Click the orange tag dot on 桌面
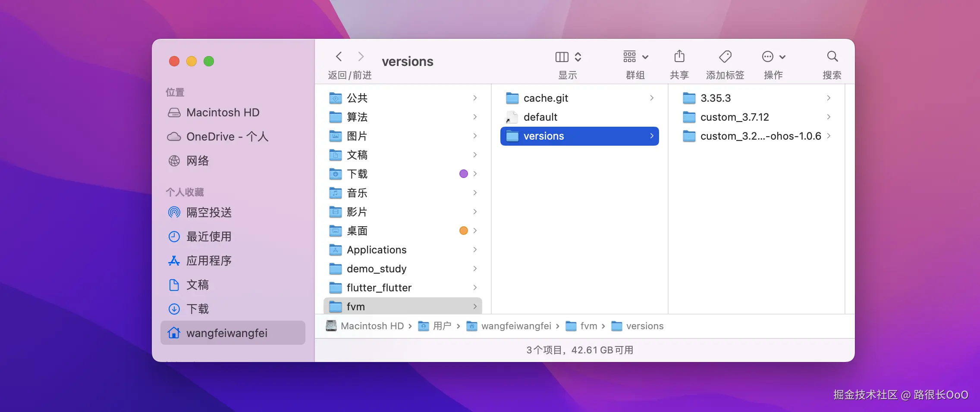The height and width of the screenshot is (412, 980). coord(464,231)
